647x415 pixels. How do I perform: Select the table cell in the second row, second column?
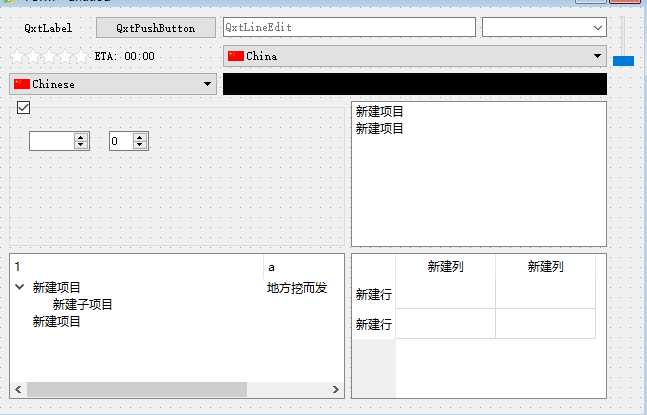click(545, 324)
